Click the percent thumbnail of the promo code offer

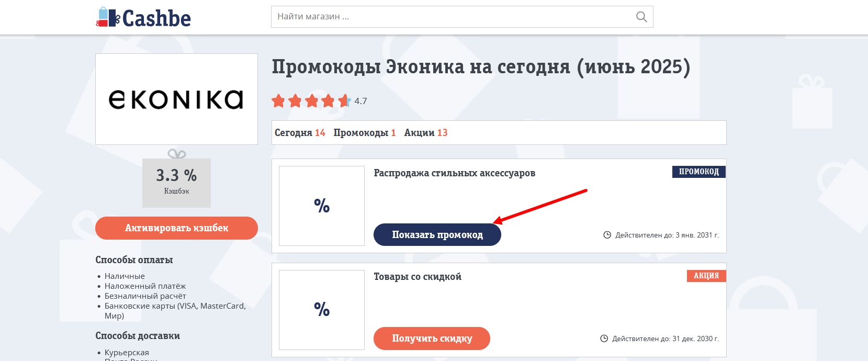322,206
